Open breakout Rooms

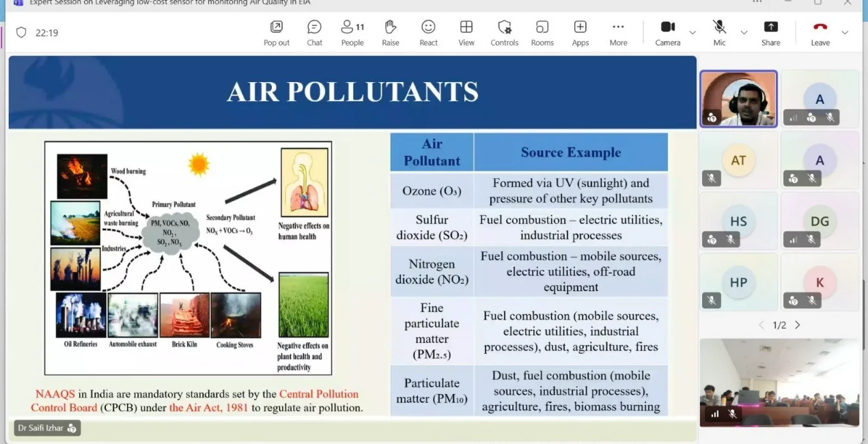click(x=542, y=33)
